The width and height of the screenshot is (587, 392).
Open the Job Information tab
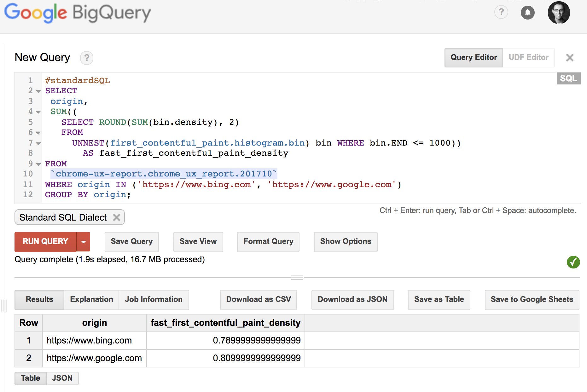[x=154, y=299]
